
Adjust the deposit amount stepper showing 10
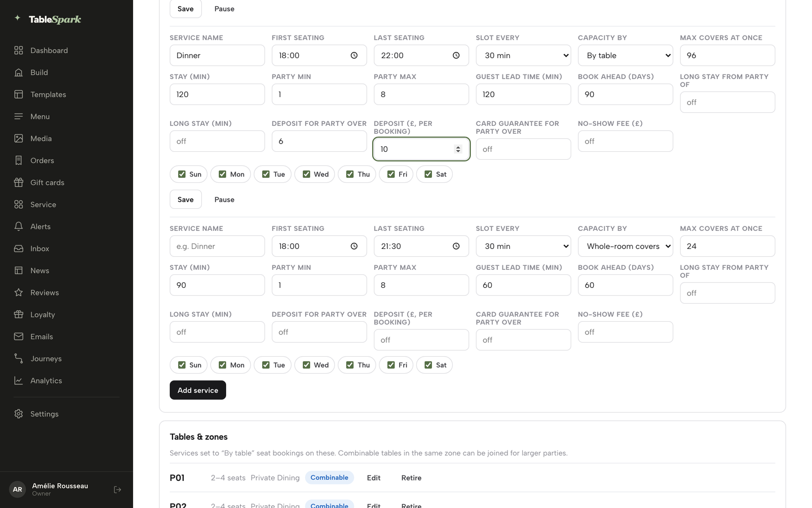(458, 149)
